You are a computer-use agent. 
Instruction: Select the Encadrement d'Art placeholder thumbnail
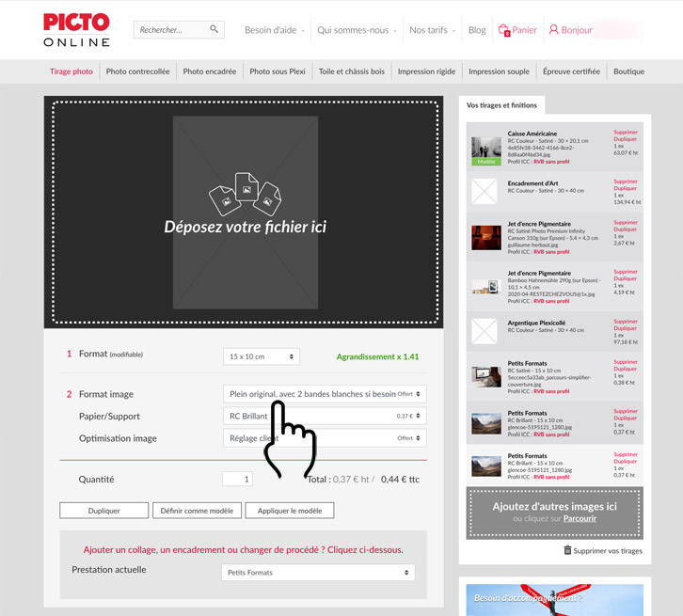click(484, 192)
